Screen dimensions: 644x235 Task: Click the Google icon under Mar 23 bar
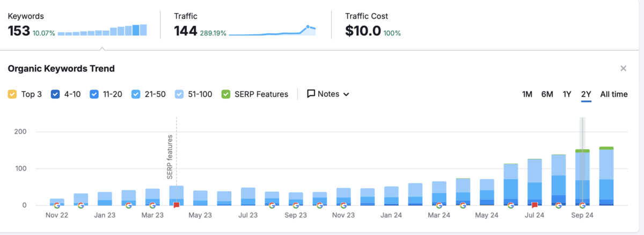(152, 205)
